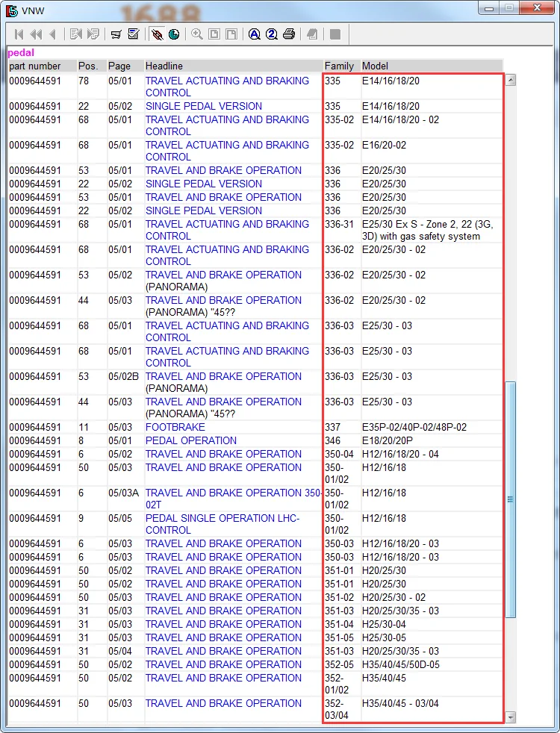Toggle the chain link toolbar icon
Viewport: 560px width, 733px height.
point(158,34)
